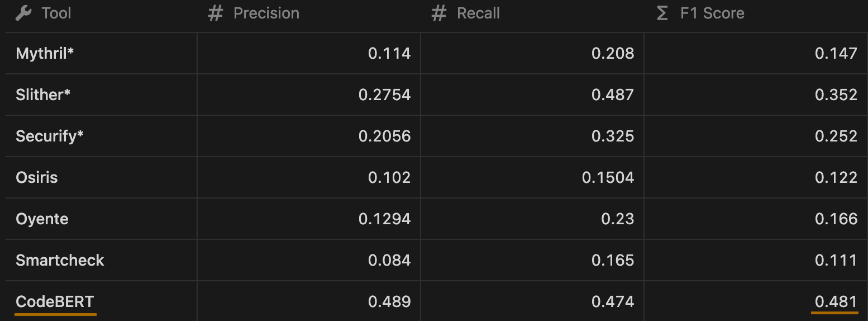
Task: Open the Recall column header menu
Action: point(532,13)
